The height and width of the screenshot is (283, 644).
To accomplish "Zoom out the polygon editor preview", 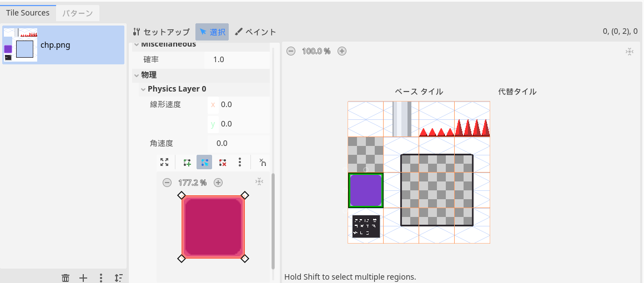I will point(167,183).
